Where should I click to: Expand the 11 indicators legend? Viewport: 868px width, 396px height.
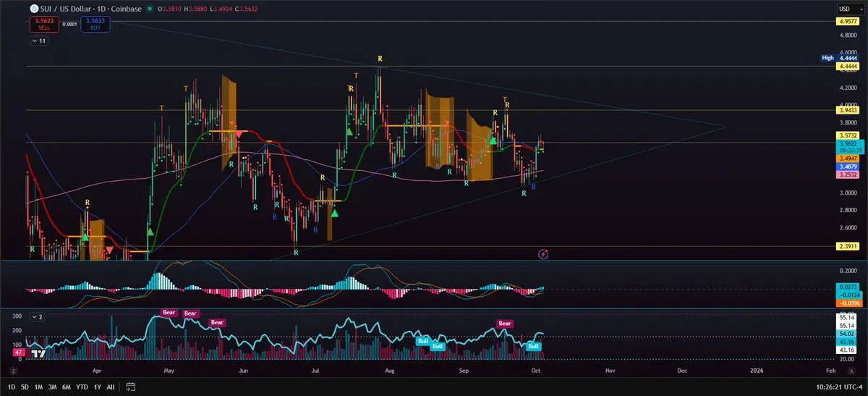click(x=39, y=41)
